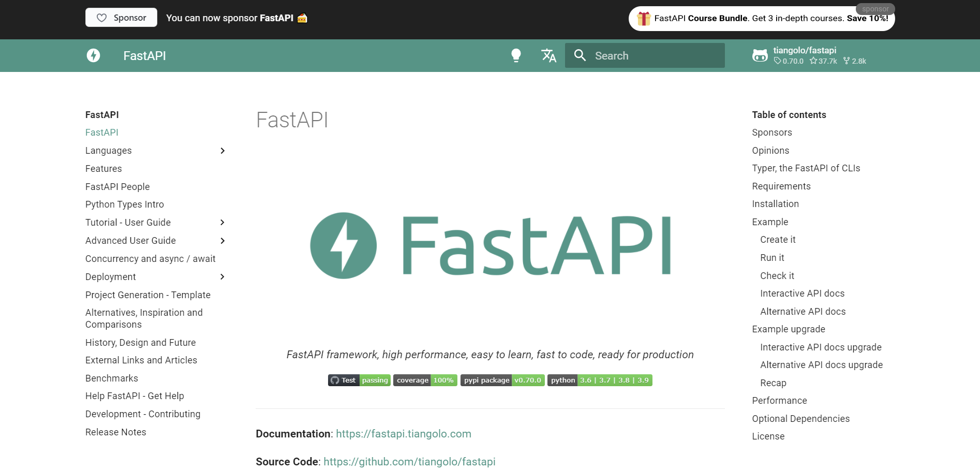
Task: Jump to Run it subsection
Action: (x=772, y=258)
